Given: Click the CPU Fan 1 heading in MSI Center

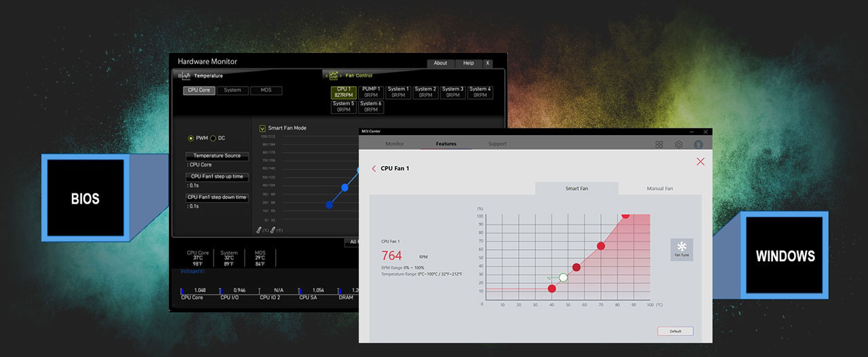Looking at the screenshot, I should 395,168.
